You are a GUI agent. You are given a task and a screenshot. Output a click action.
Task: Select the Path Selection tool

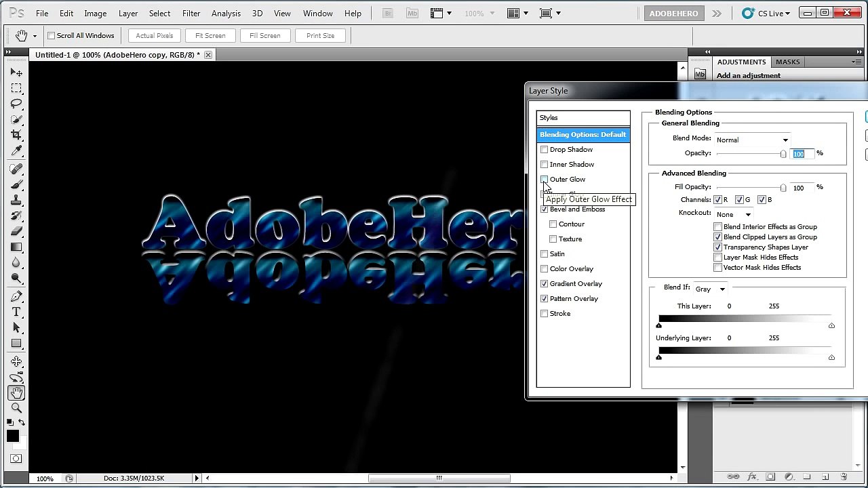coord(16,328)
